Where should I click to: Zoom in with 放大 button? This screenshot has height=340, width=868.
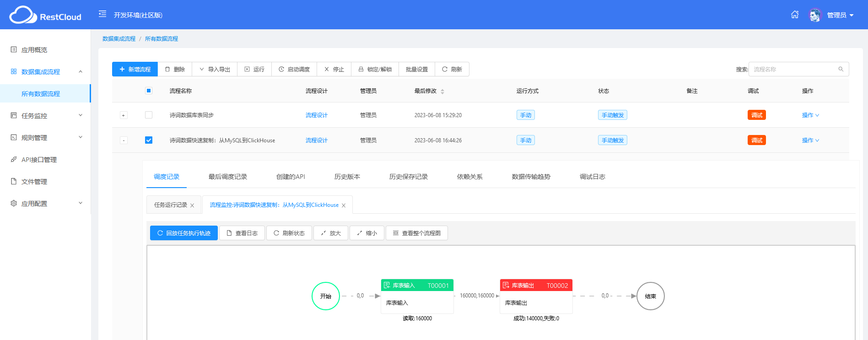click(331, 233)
